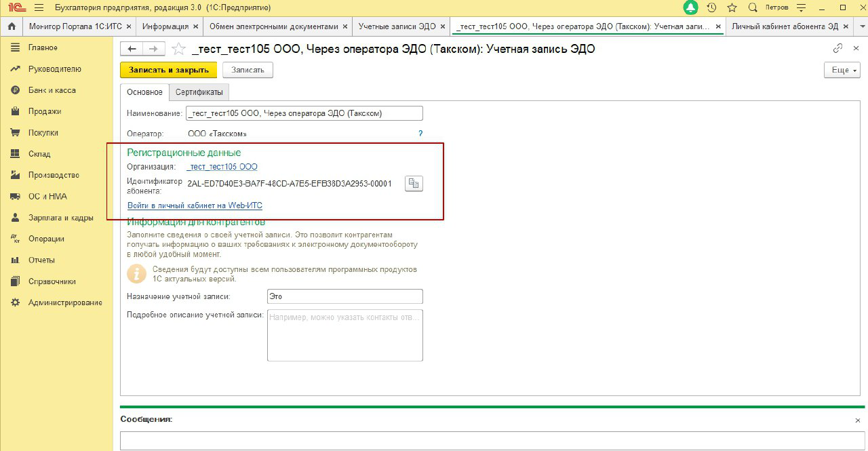Open favorites star icon in title bar
Viewport: 868px width, 451px height.
[732, 7]
